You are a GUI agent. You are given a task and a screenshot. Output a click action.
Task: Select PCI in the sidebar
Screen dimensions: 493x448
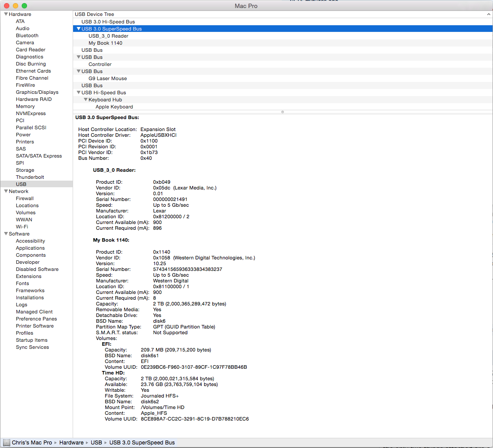[x=20, y=120]
